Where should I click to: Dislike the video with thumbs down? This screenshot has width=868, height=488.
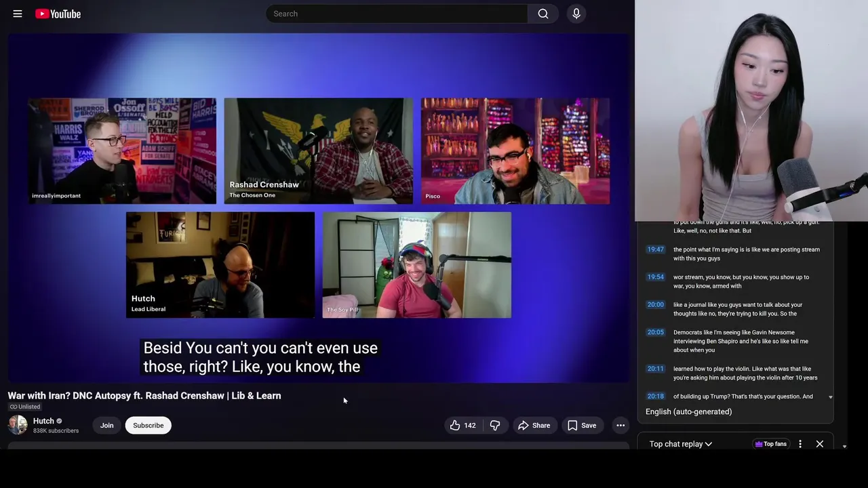[x=496, y=426]
